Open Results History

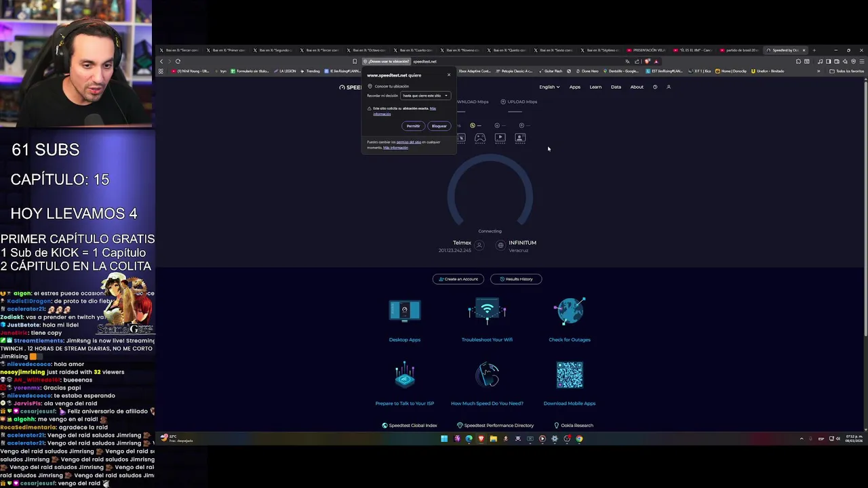click(x=516, y=279)
